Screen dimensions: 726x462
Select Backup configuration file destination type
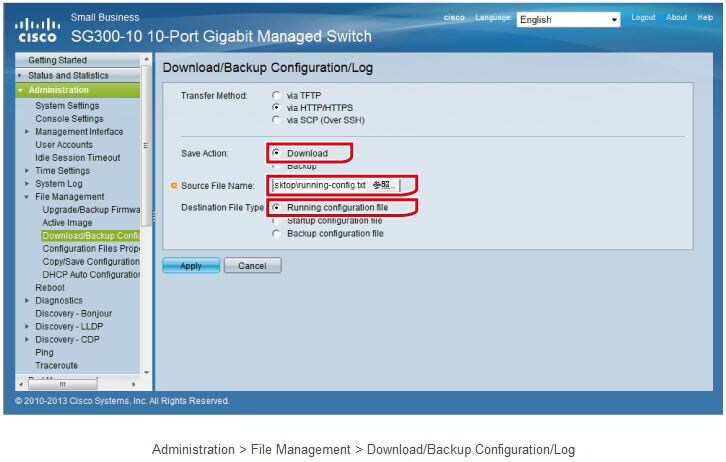point(276,234)
